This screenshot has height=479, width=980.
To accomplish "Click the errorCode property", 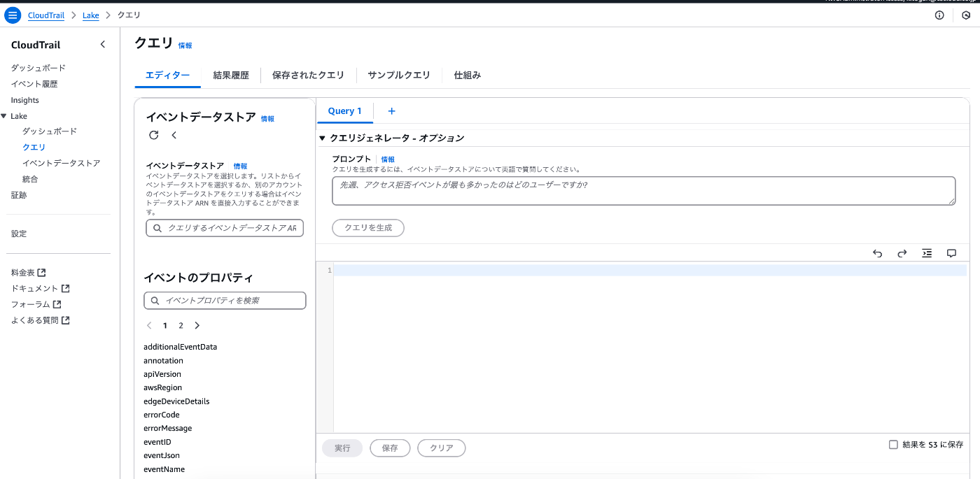I will click(x=162, y=415).
